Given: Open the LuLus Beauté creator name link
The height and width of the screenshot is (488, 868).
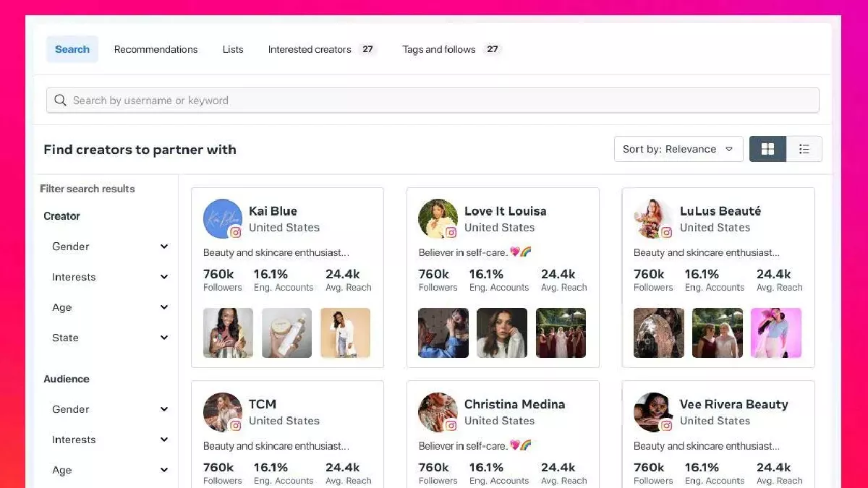Looking at the screenshot, I should click(720, 211).
